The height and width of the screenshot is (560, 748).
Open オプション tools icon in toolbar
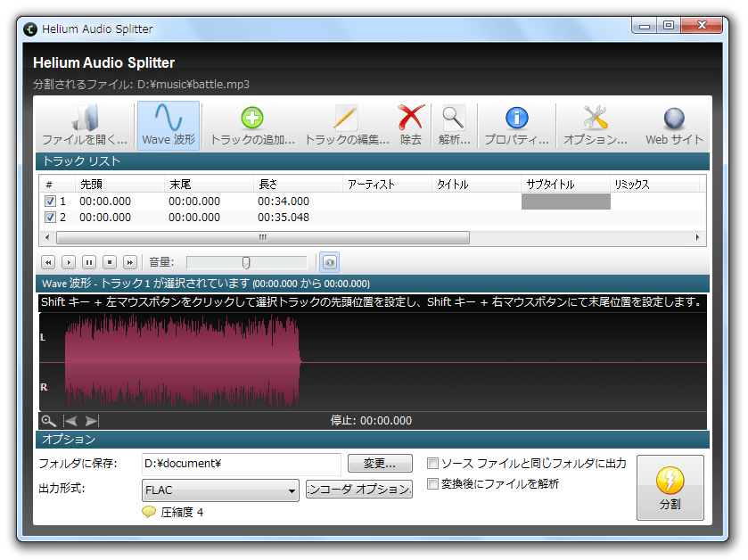tap(595, 126)
